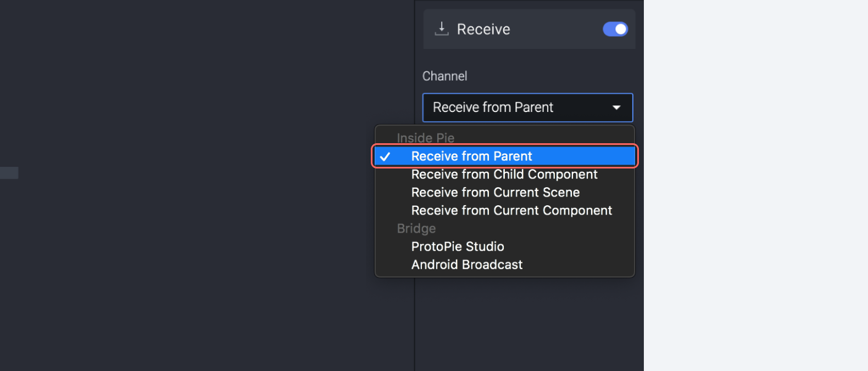
Task: Choose Receive from Current Scene
Action: (495, 192)
